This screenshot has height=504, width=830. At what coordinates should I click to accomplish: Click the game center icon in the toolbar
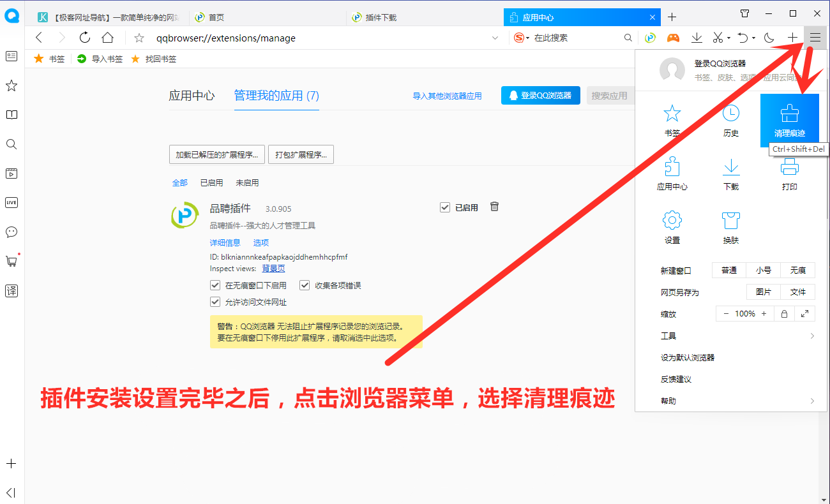(673, 38)
